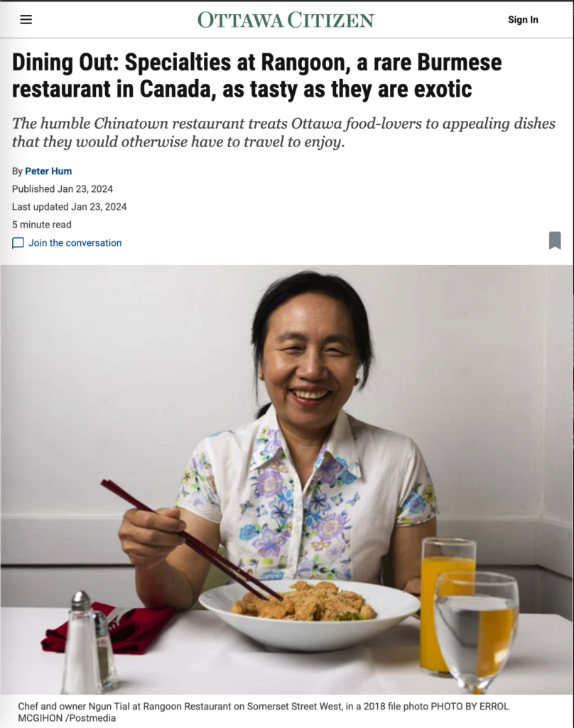The image size is (574, 728).
Task: Click the speech bubble comment icon
Action: click(18, 243)
